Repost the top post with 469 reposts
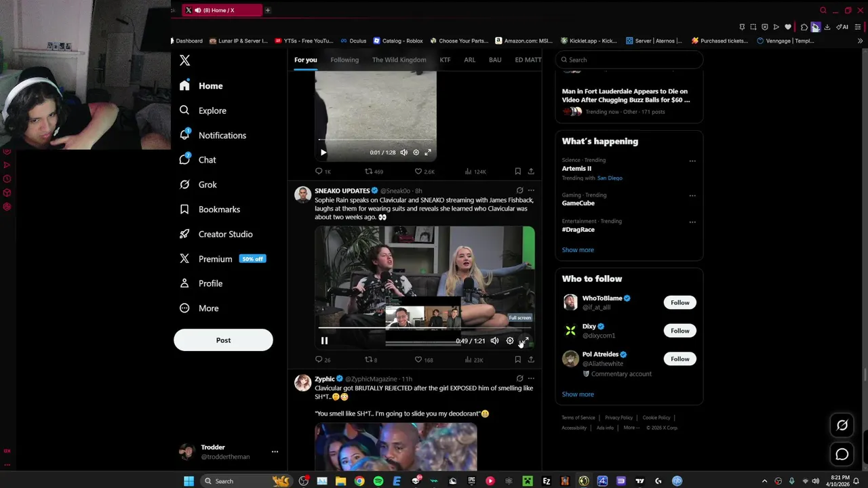 coord(374,171)
